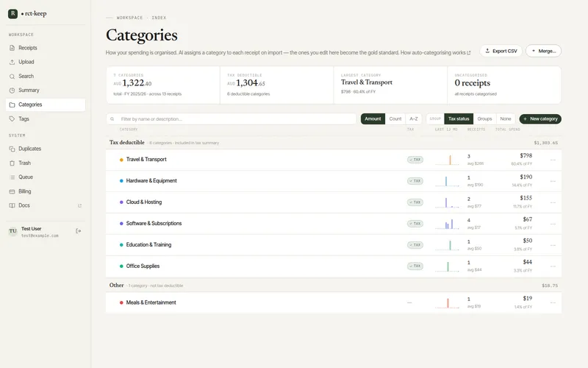
Task: Open the Summary page
Action: [x=46, y=91]
